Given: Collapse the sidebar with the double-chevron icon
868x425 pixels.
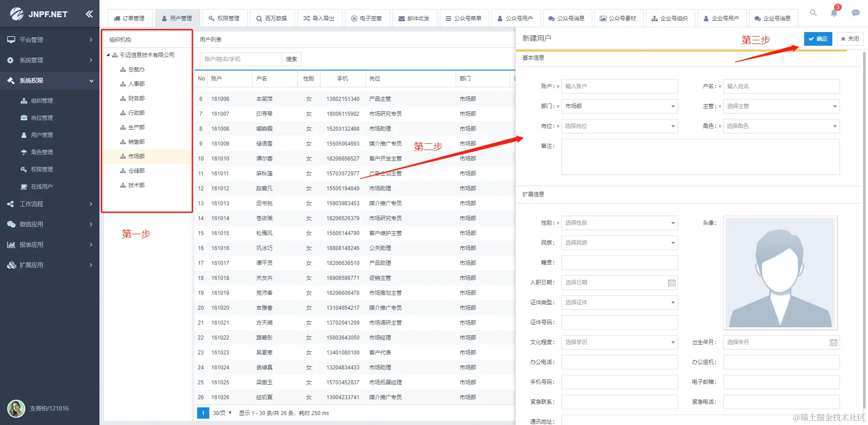Looking at the screenshot, I should coord(89,14).
